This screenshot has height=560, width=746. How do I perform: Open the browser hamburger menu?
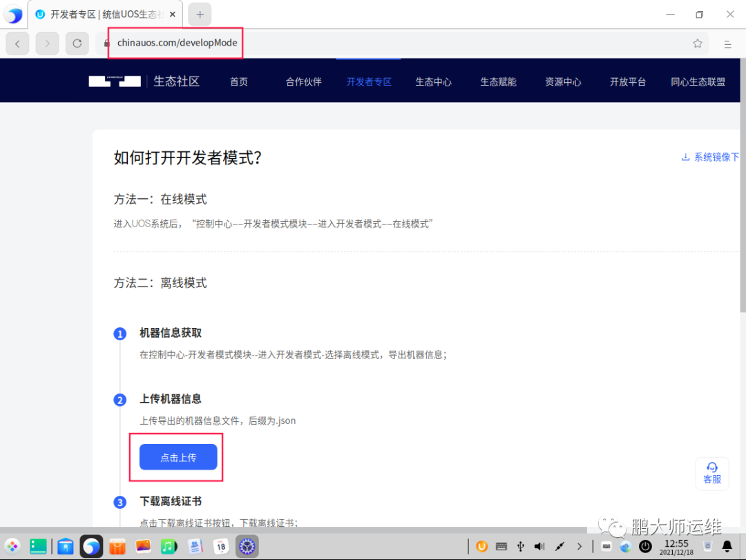[727, 44]
